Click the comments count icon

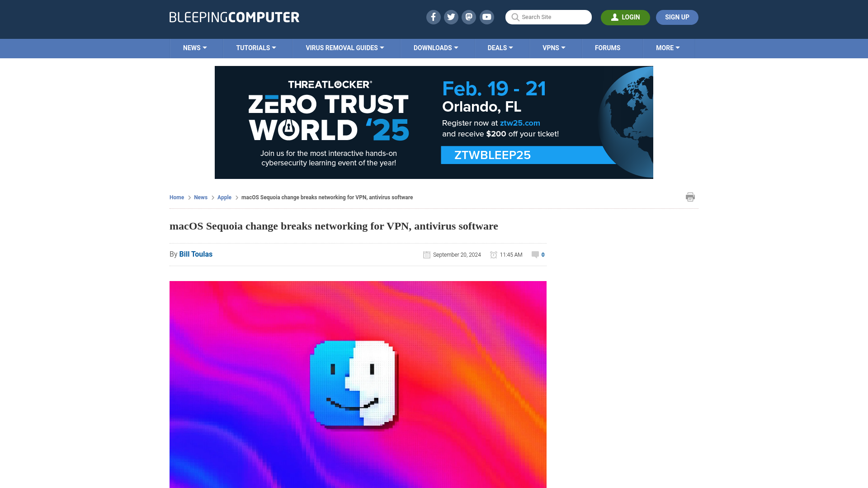click(535, 254)
